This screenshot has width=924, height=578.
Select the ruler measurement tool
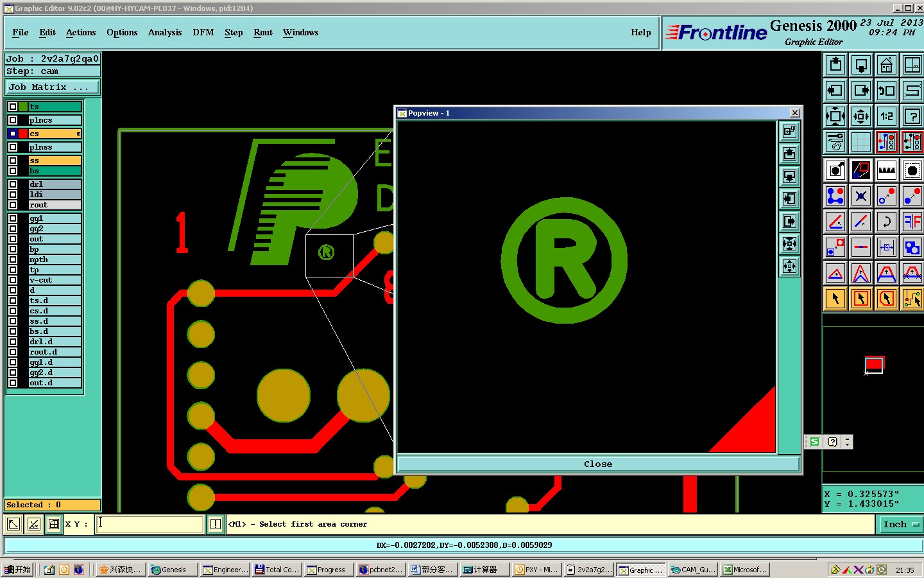(887, 170)
